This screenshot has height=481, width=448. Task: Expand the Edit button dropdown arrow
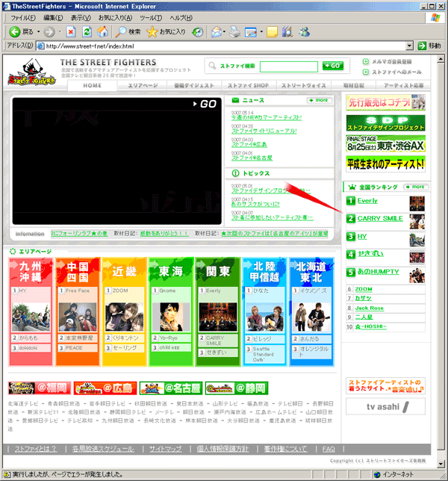pos(261,31)
